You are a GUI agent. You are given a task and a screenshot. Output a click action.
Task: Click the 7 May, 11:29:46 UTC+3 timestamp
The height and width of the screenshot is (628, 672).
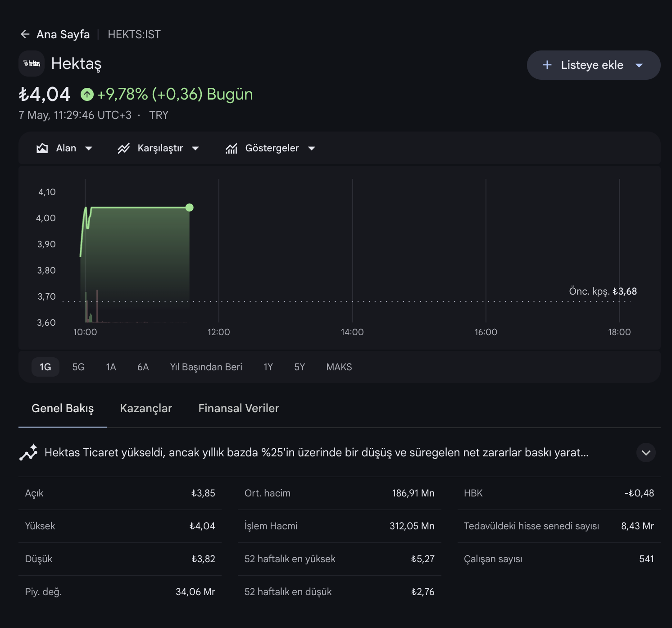pyautogui.click(x=75, y=115)
